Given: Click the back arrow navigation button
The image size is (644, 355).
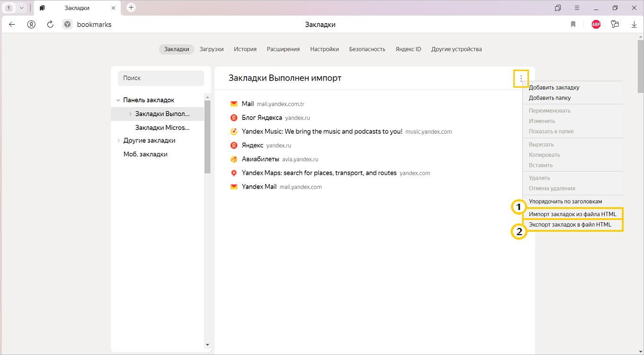Looking at the screenshot, I should click(12, 25).
